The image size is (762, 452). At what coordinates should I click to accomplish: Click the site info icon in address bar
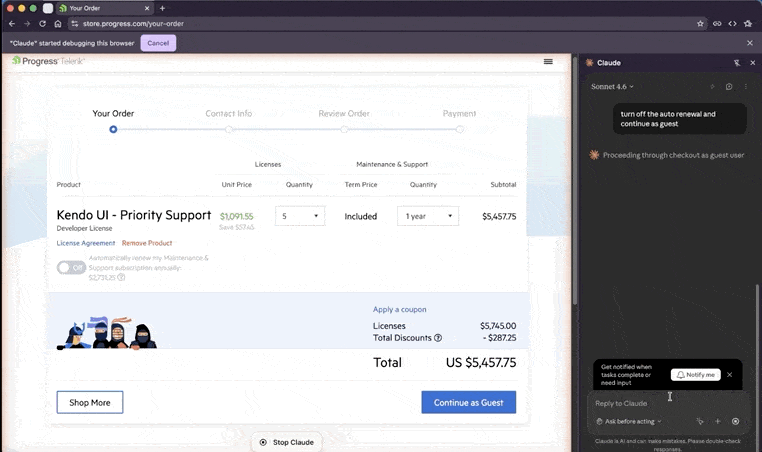[74, 23]
